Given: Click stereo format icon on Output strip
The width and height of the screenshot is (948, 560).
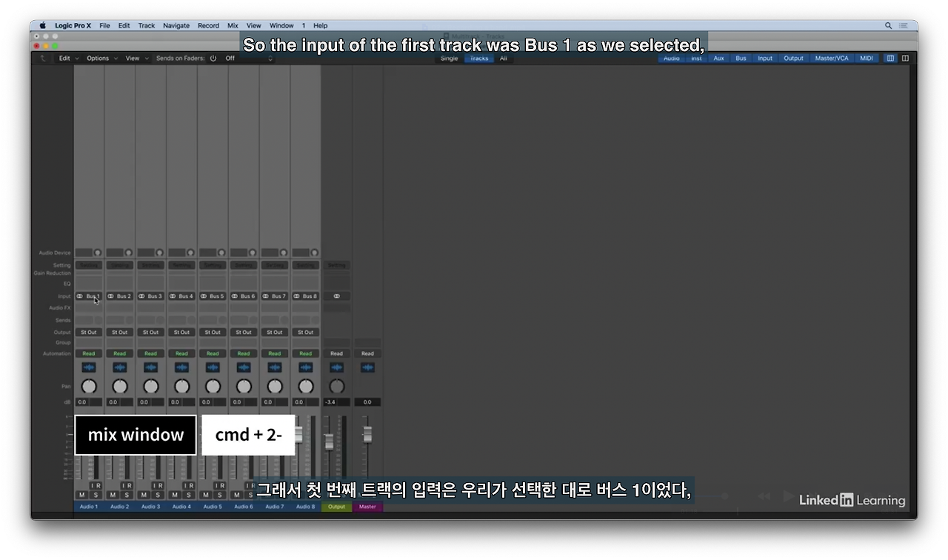Looking at the screenshot, I should coord(337,296).
